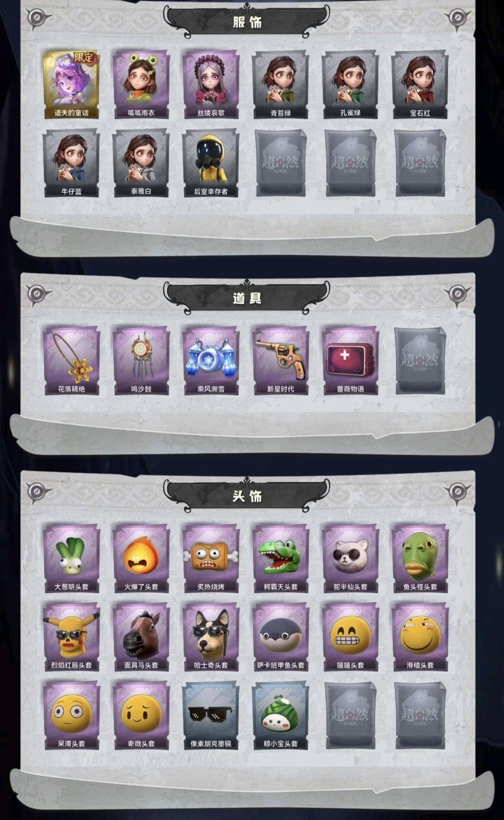Click the 新星时代 revolver prop
The image size is (504, 820).
tap(280, 361)
